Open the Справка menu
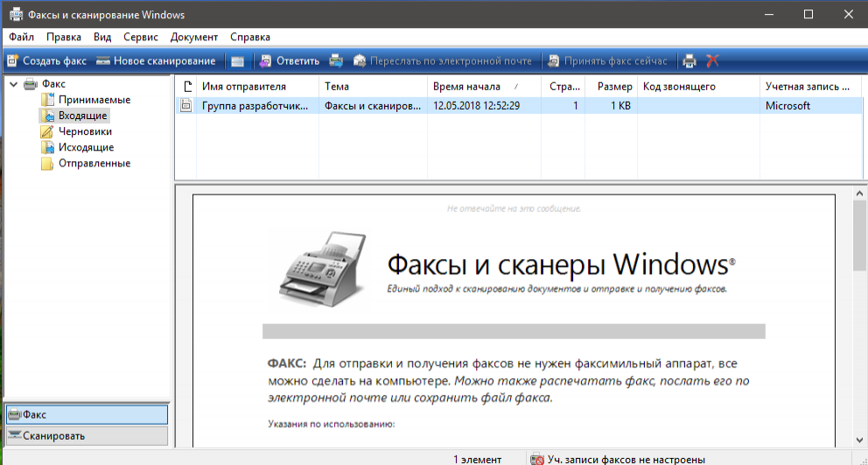This screenshot has width=868, height=465. click(x=250, y=37)
